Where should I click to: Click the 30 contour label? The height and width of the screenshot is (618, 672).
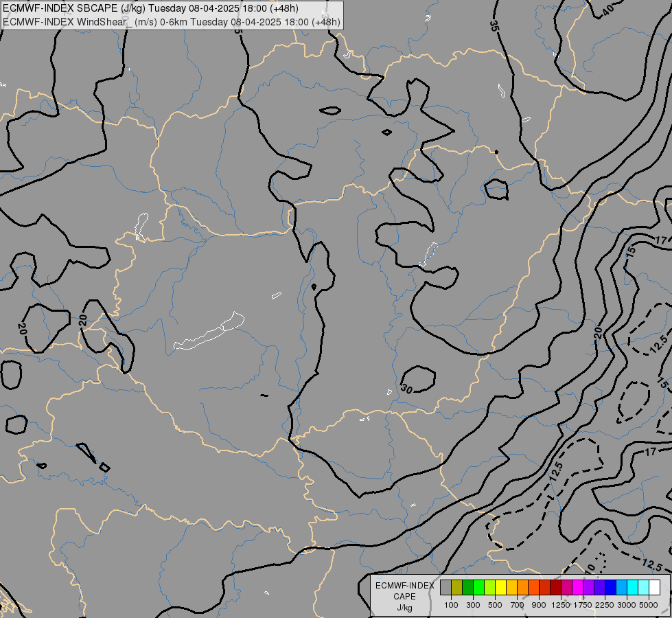tap(407, 389)
